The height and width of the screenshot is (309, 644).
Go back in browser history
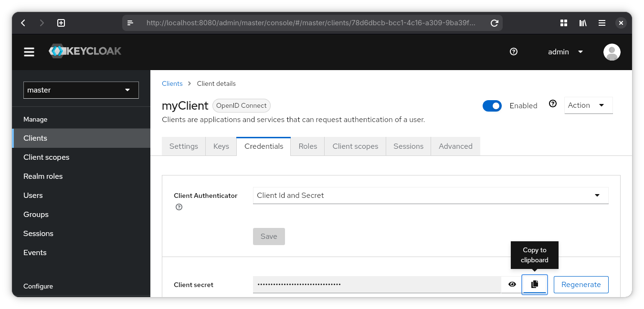[23, 23]
